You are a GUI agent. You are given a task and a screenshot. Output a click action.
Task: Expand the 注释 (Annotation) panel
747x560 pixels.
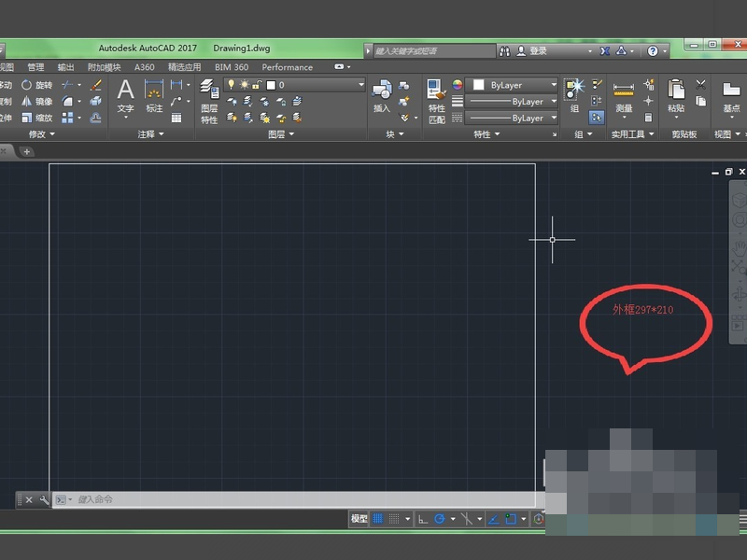click(150, 134)
